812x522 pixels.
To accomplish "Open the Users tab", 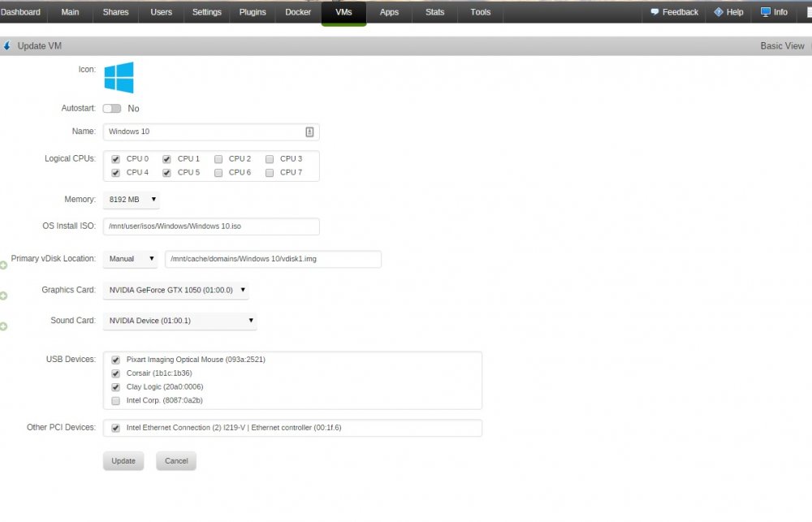I will click(161, 12).
